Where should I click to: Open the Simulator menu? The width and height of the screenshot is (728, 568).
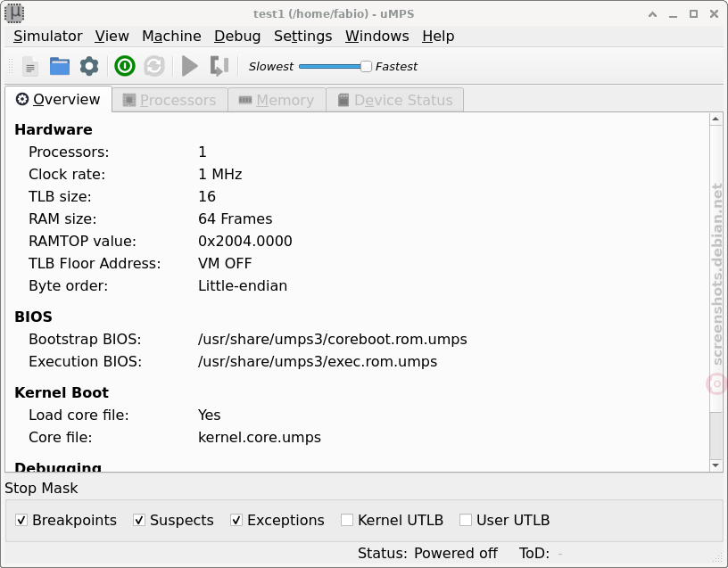tap(48, 37)
